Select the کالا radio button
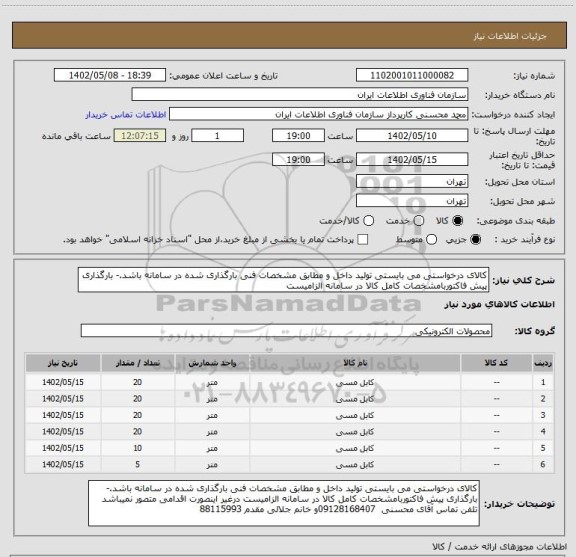576x557 pixels. (x=458, y=220)
